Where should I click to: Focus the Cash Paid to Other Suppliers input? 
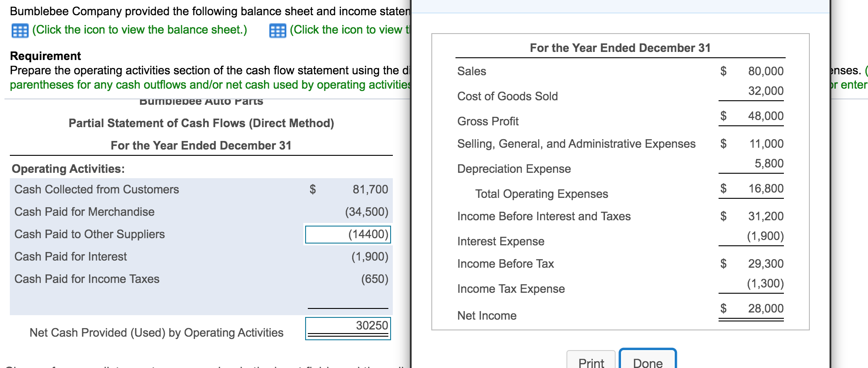pos(348,234)
